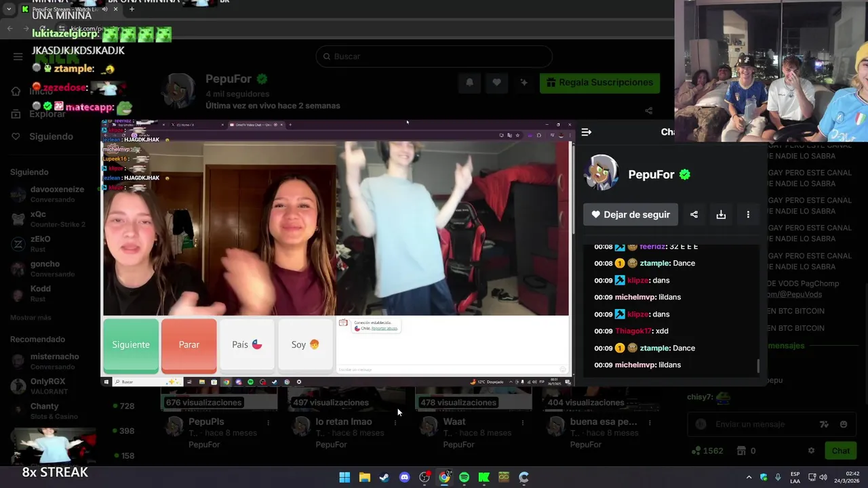The height and width of the screenshot is (488, 868).
Task: Open Google Chrome in the taskbar
Action: point(444,477)
